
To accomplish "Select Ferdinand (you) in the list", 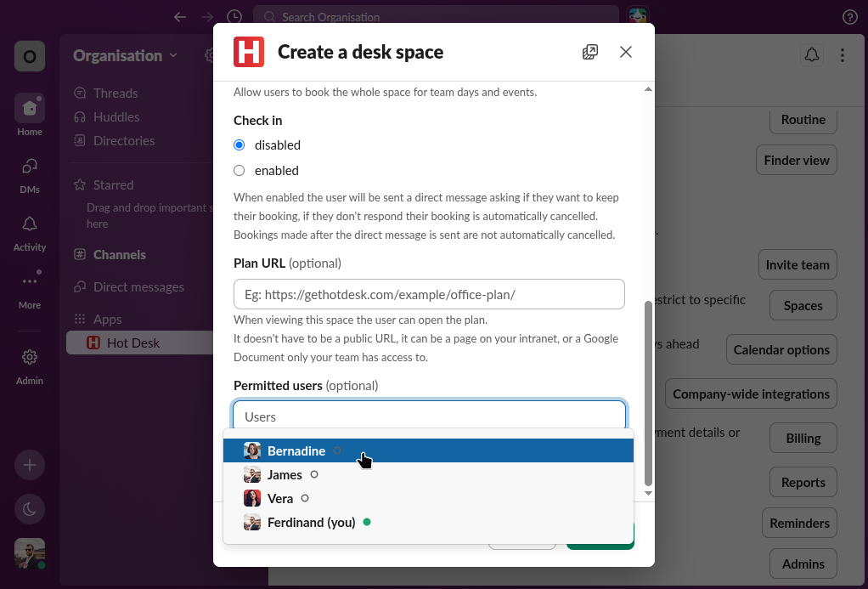I will (428, 522).
